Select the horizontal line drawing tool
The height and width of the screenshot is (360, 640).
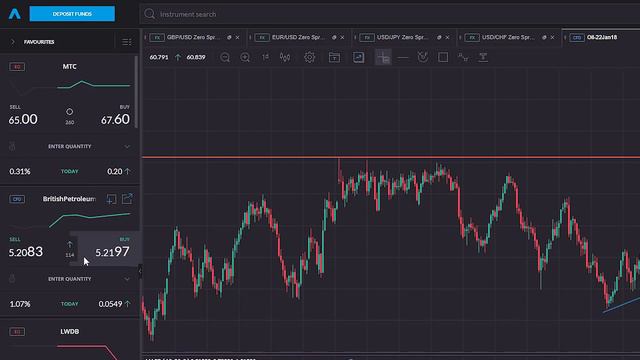402,58
